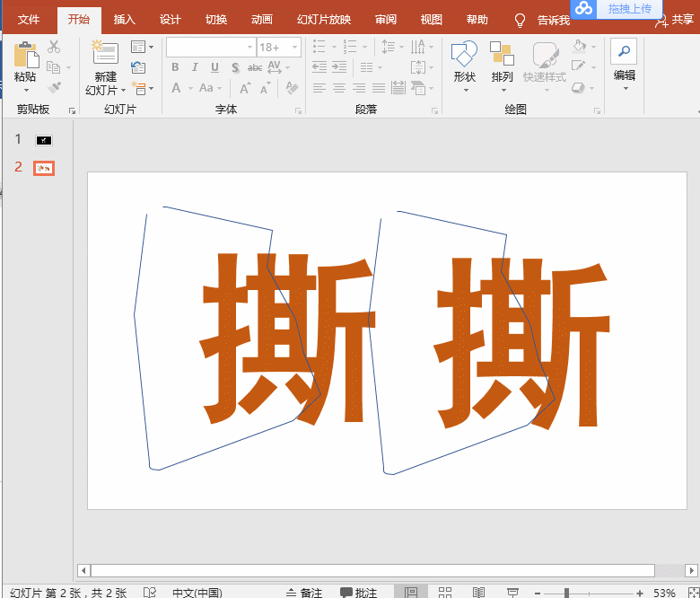The image size is (700, 598).
Task: Toggle Align Right paragraph
Action: pos(359,88)
